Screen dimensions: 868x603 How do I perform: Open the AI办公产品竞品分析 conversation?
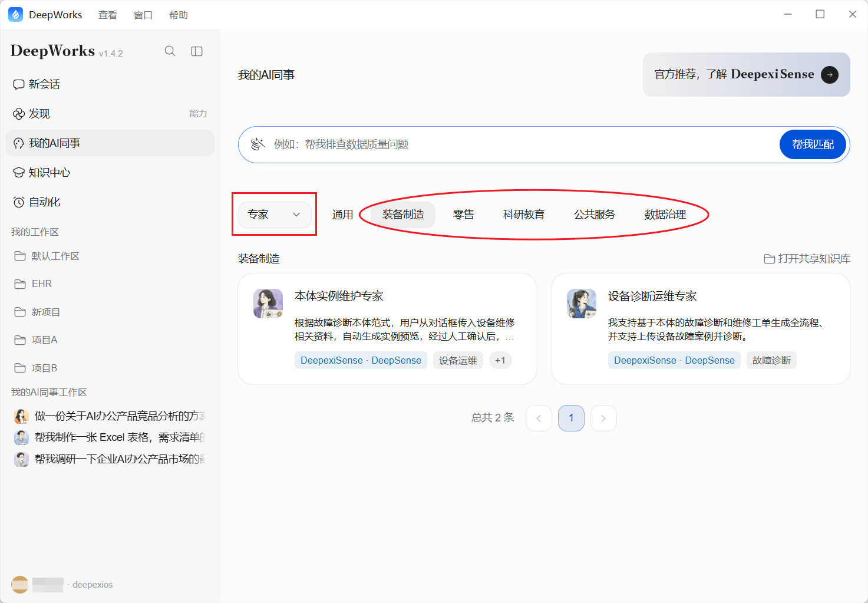click(110, 416)
